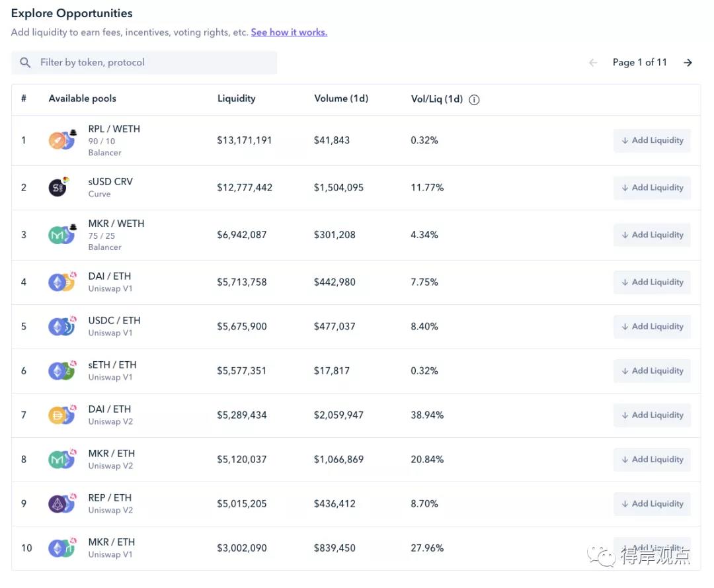714x588 pixels.
Task: Add liquidity to DAI / ETH Uniswap V2
Action: [x=652, y=415]
